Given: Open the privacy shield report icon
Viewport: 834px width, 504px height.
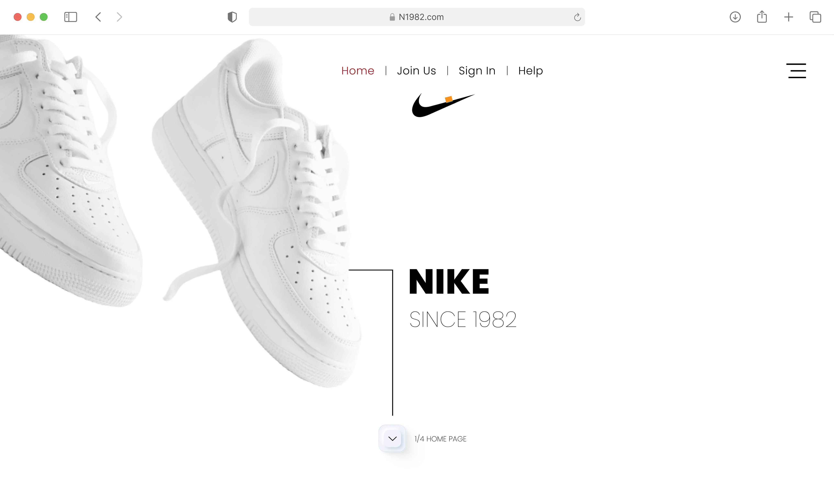Looking at the screenshot, I should coord(232,17).
